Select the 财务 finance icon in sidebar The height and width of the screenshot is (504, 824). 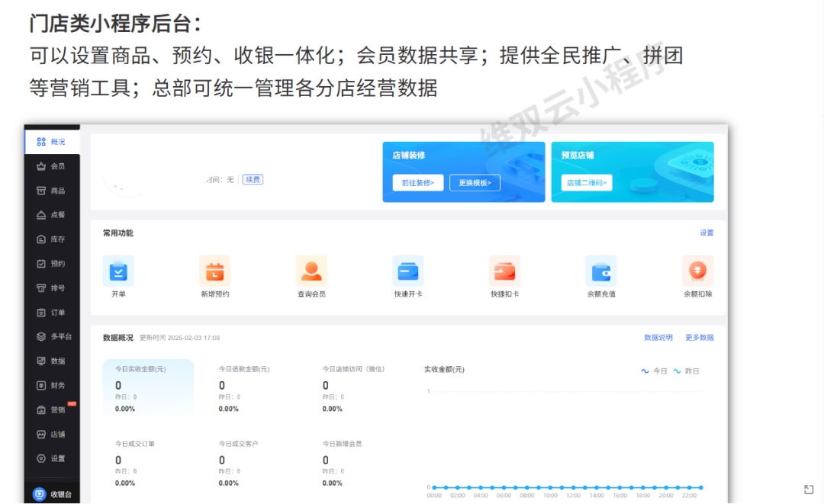(41, 385)
